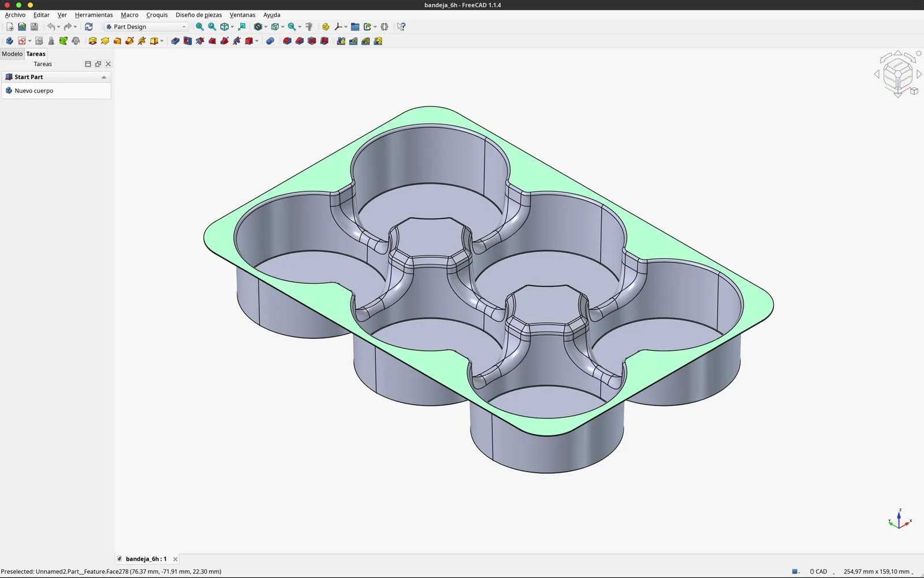Click the Revolution feature icon
The width and height of the screenshot is (924, 578).
(x=105, y=41)
